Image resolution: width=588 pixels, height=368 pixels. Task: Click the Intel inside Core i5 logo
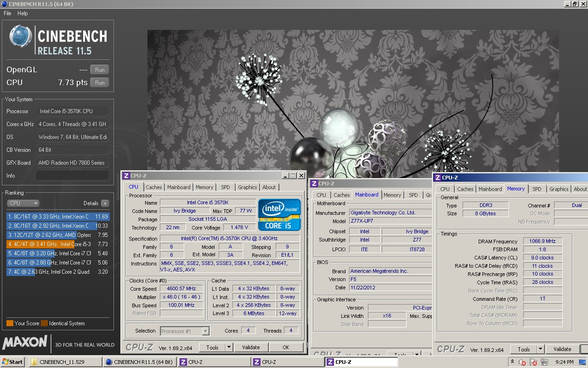pos(279,215)
